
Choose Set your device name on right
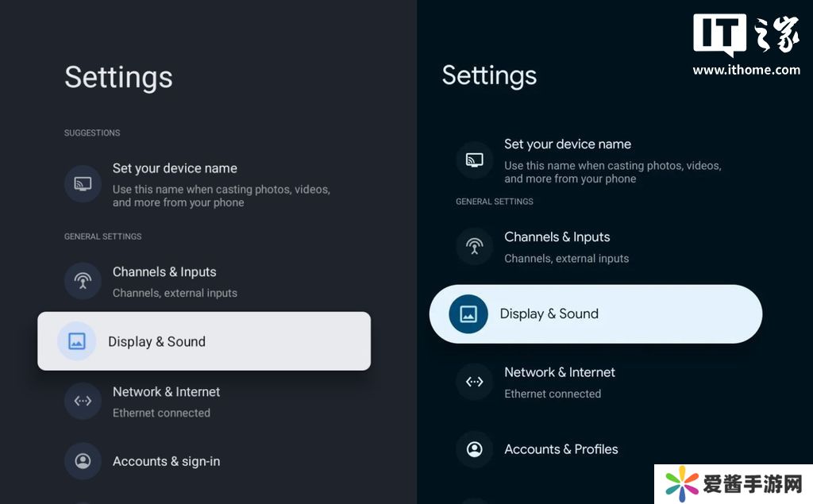[568, 144]
